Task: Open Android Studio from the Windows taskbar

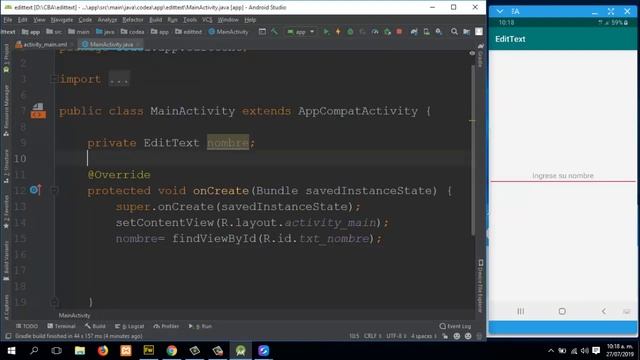Action: click(240, 351)
